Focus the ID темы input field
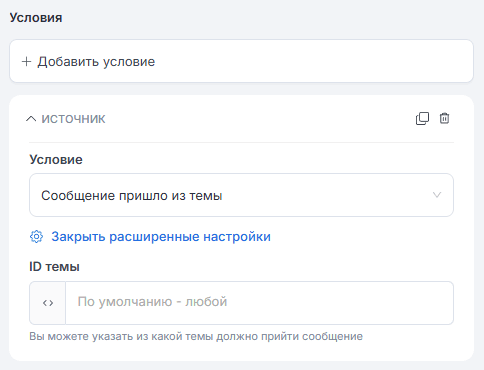The image size is (484, 370). (x=259, y=303)
